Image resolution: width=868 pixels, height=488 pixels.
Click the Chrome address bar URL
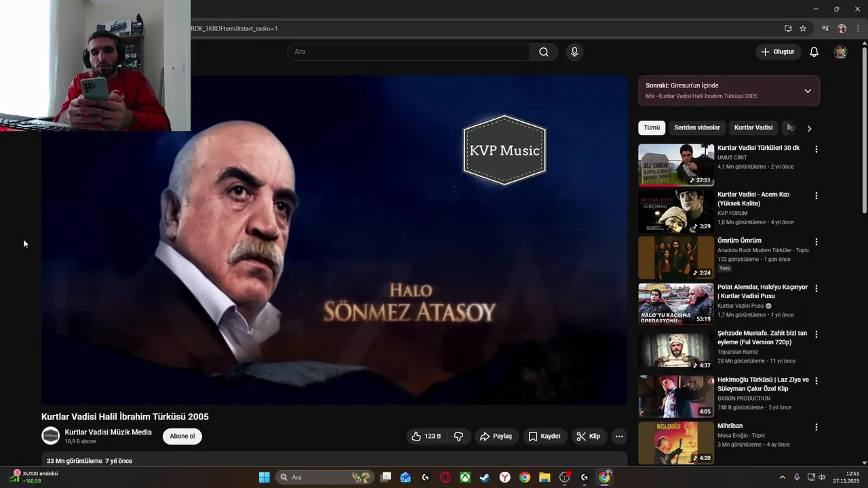[235, 28]
